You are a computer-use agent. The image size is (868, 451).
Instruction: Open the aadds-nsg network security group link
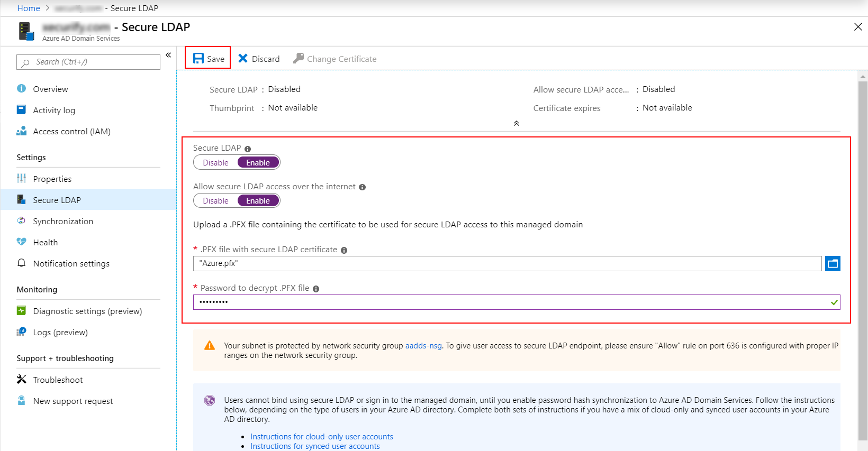[x=423, y=346]
